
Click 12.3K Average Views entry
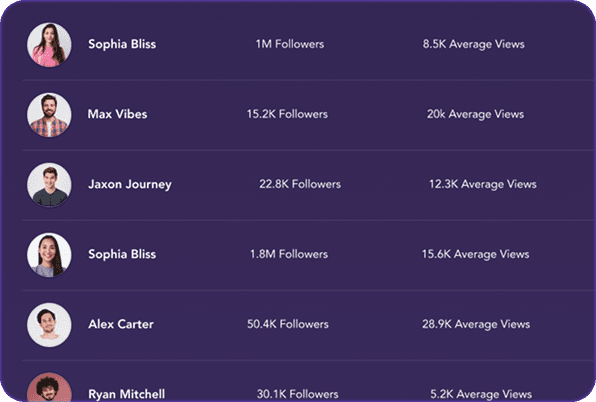pyautogui.click(x=483, y=184)
